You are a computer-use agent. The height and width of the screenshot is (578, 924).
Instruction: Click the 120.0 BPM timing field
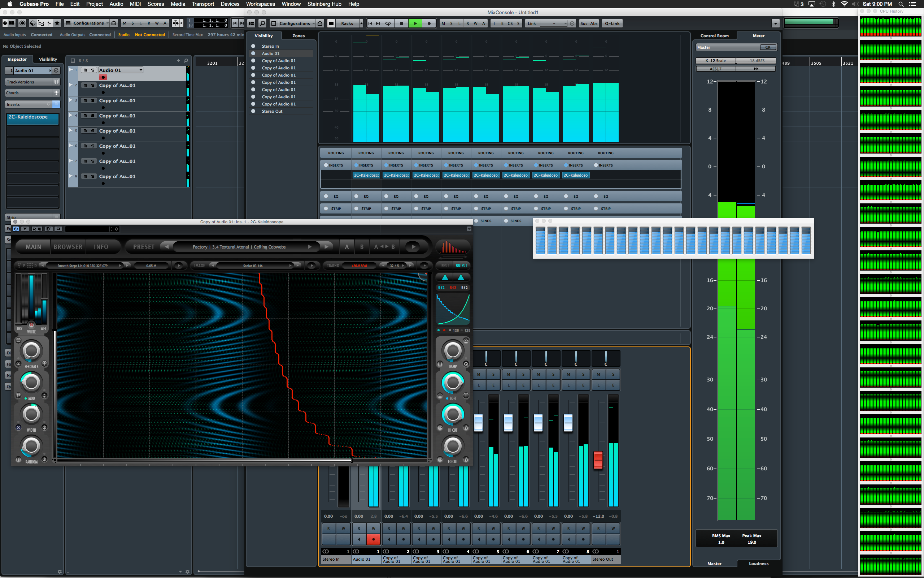(x=359, y=266)
